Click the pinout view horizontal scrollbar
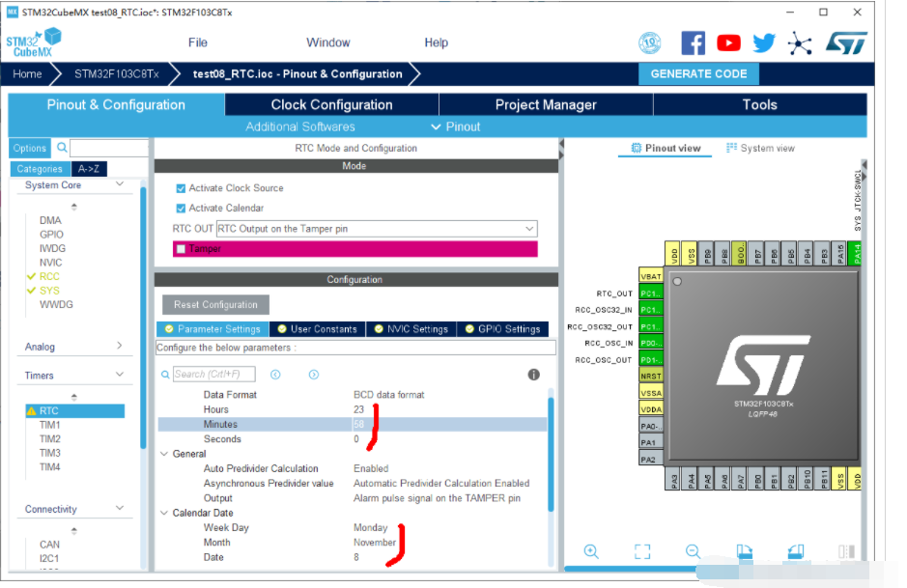This screenshot has height=588, width=907. [631, 569]
